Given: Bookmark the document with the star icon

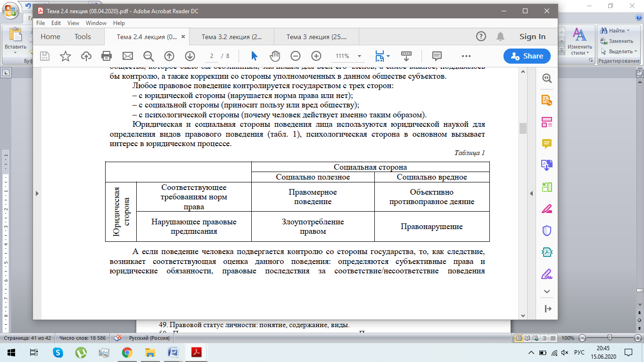Looking at the screenshot, I should coord(66,56).
